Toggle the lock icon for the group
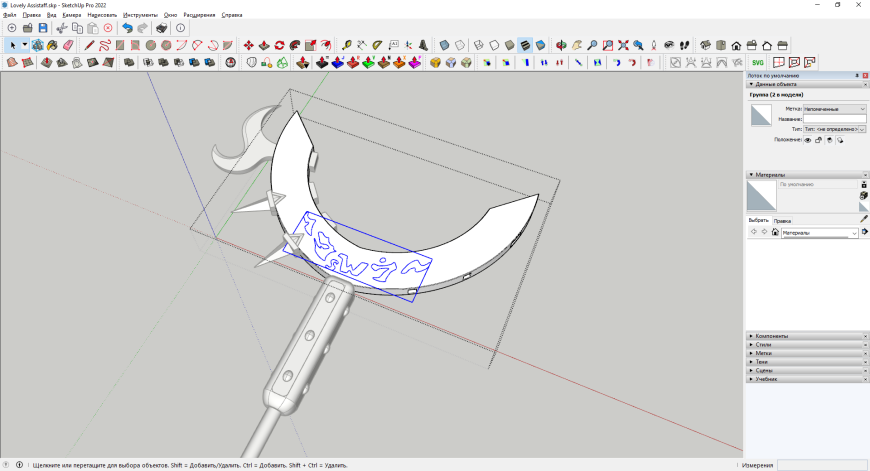The height and width of the screenshot is (471, 870). click(x=818, y=140)
